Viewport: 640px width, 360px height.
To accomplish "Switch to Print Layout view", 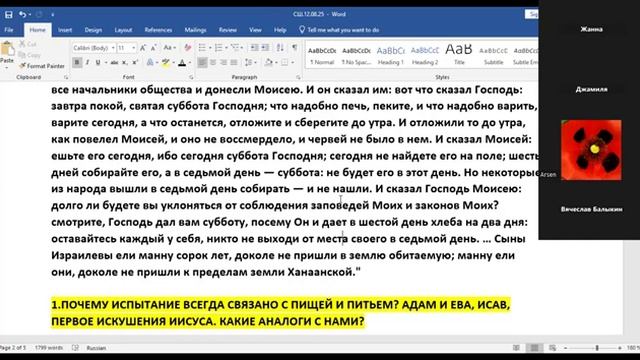I will (x=534, y=348).
